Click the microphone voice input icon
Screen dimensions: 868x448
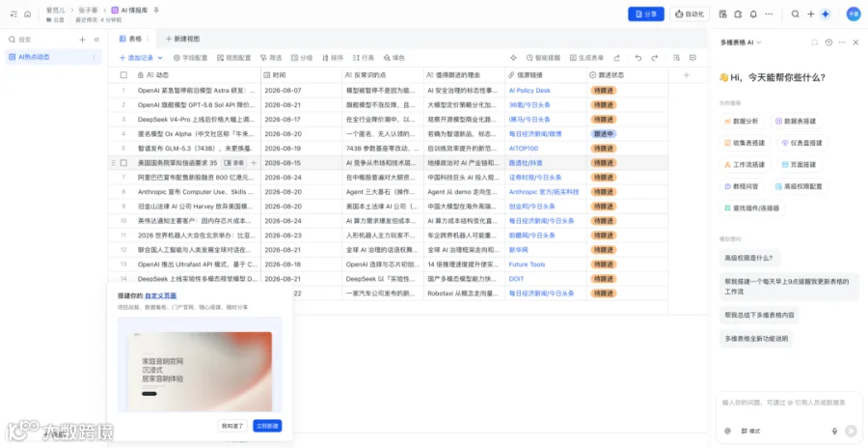pyautogui.click(x=835, y=431)
